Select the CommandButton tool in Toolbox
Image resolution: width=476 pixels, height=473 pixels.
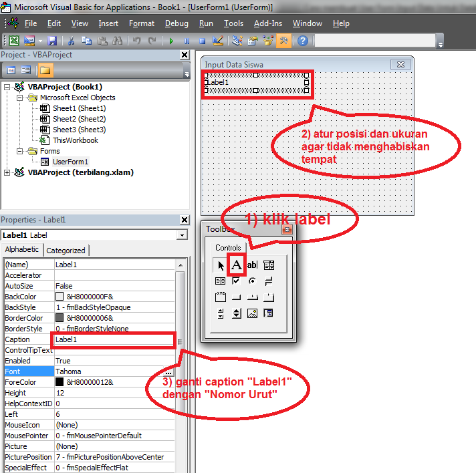(x=236, y=297)
